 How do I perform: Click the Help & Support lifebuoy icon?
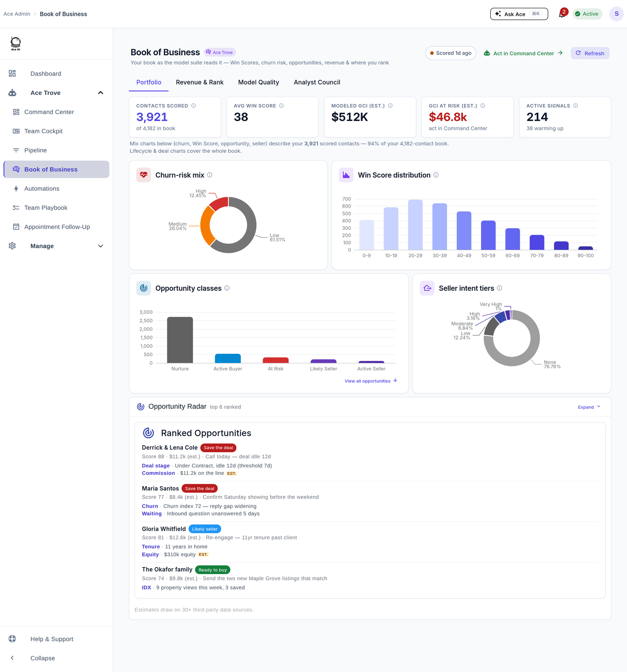(12, 639)
